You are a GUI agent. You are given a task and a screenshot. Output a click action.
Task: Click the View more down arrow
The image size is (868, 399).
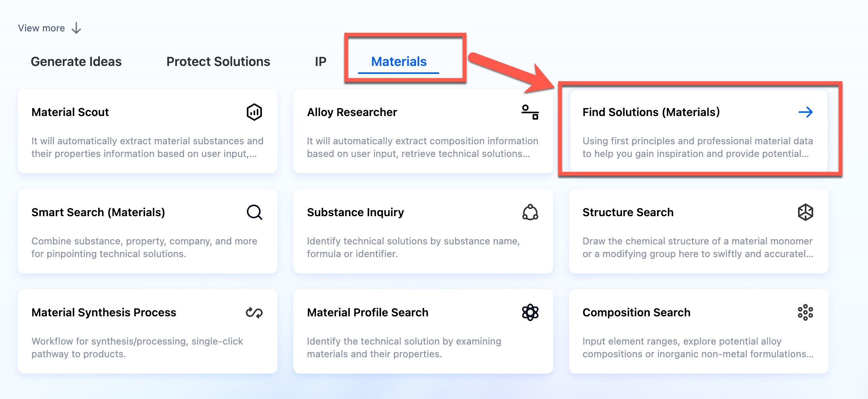76,28
